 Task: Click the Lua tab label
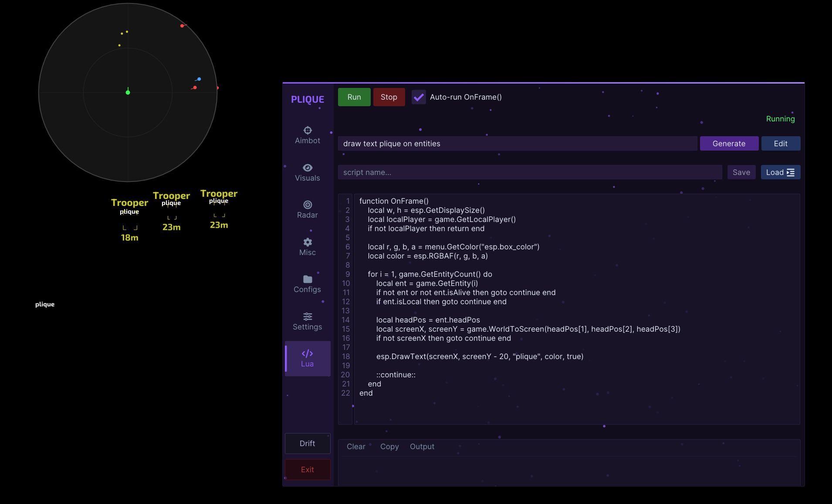(x=308, y=364)
